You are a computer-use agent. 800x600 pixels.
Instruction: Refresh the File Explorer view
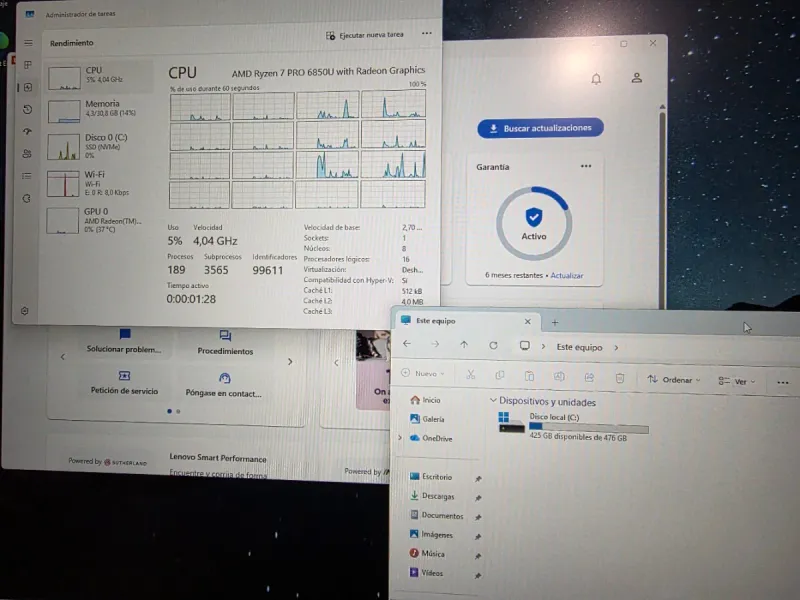click(x=493, y=345)
